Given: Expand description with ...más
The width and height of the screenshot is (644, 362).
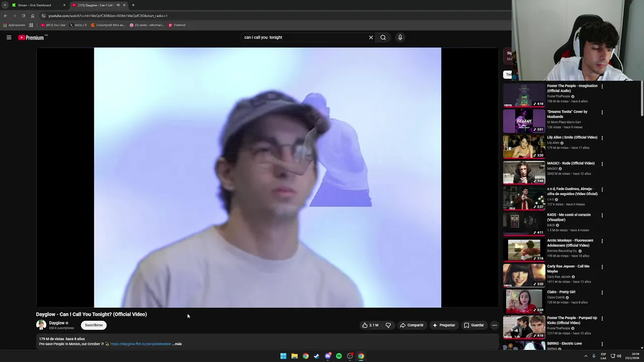Looking at the screenshot, I should pos(177,344).
